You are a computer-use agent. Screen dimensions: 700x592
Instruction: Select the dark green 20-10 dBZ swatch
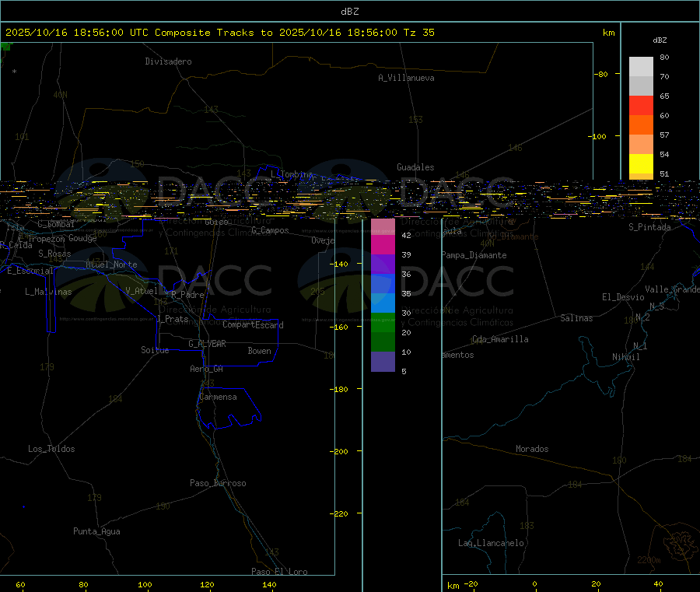[383, 342]
